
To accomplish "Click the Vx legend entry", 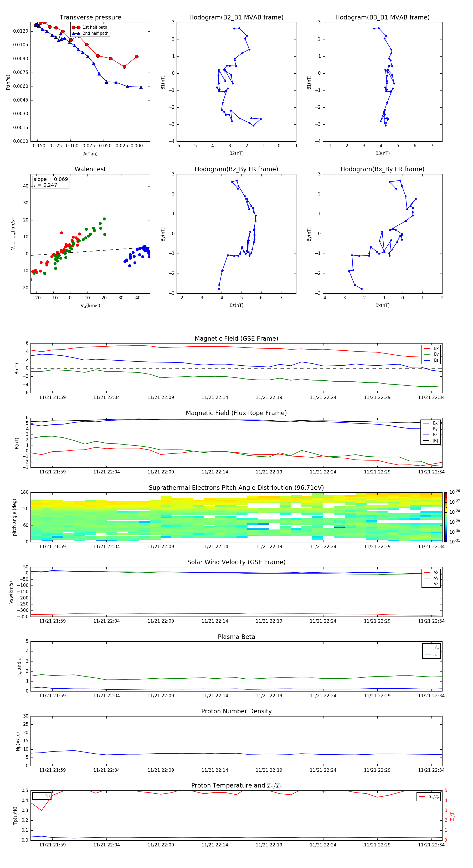I will pos(431,572).
